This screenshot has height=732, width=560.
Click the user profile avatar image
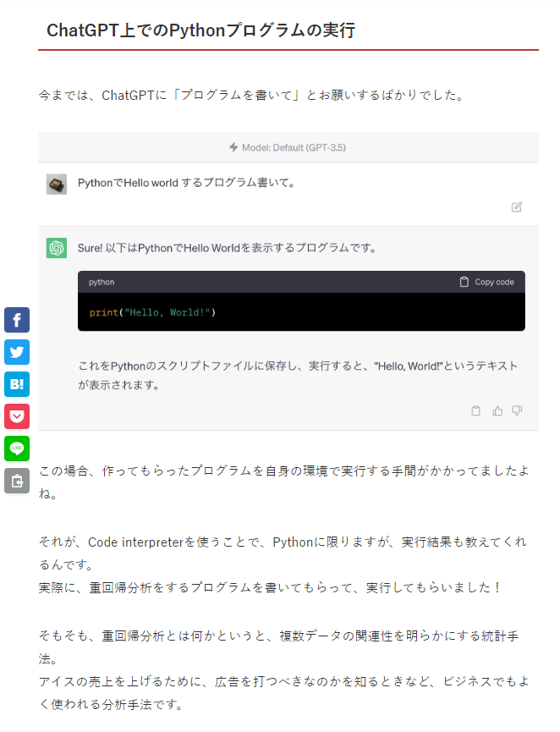click(x=57, y=184)
